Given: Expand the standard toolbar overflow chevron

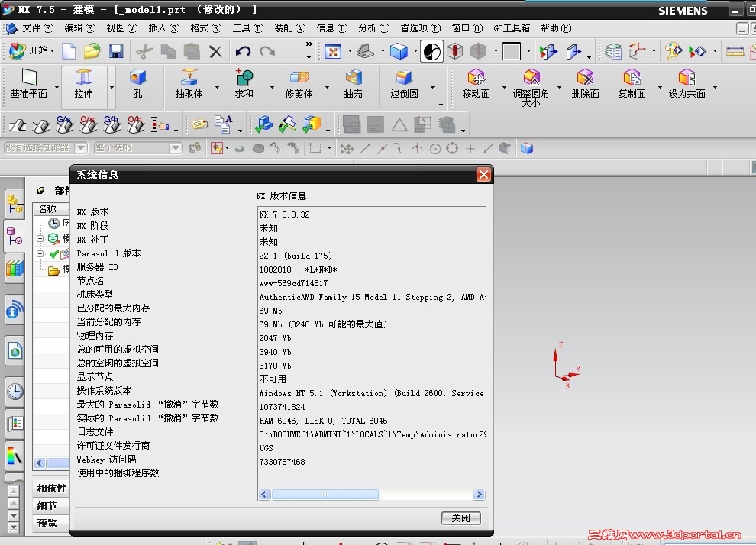Looking at the screenshot, I should [x=309, y=44].
